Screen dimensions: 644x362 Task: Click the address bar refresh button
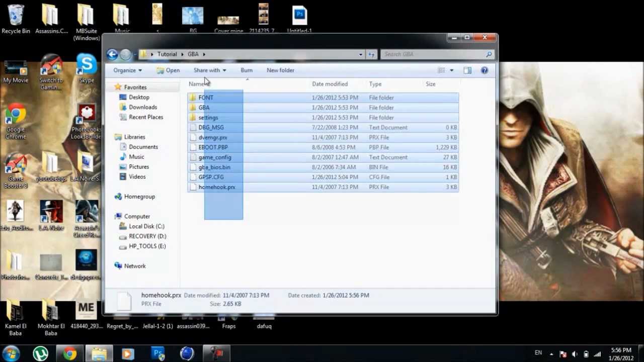(371, 54)
